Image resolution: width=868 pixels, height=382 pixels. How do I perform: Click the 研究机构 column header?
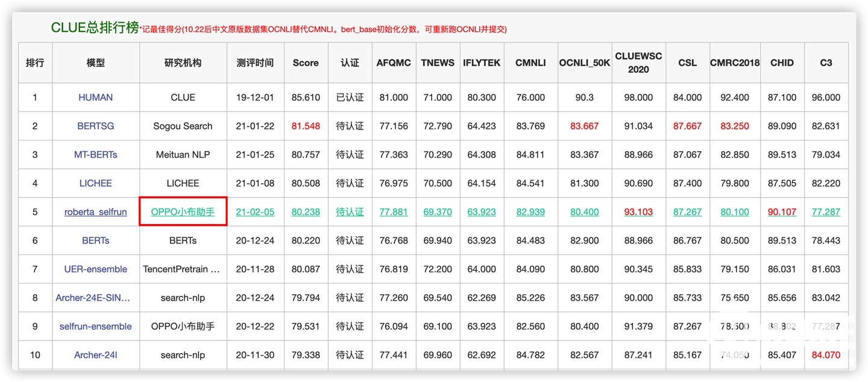183,63
